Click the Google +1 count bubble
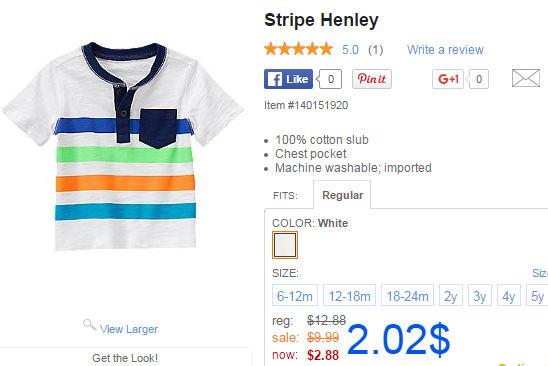The height and width of the screenshot is (366, 548). tap(478, 79)
